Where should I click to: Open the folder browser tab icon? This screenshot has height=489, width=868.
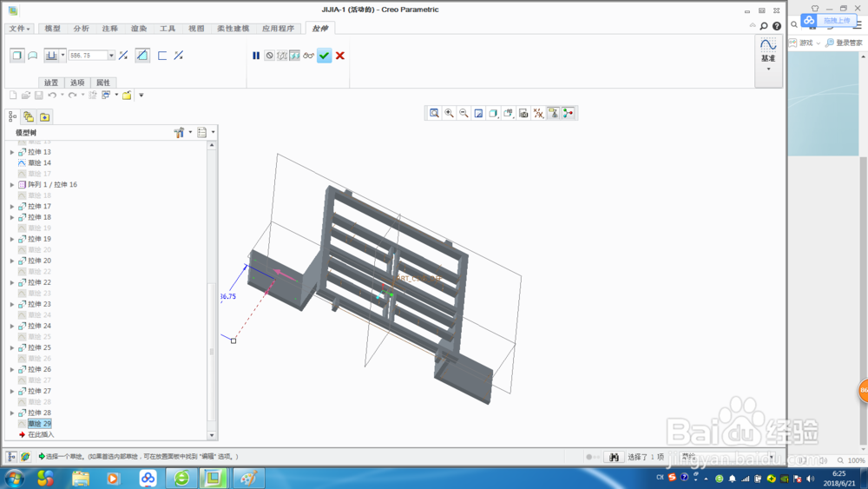(29, 117)
